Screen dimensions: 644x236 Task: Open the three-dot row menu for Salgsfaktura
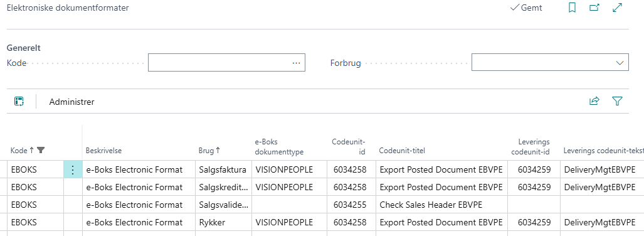pyautogui.click(x=73, y=169)
